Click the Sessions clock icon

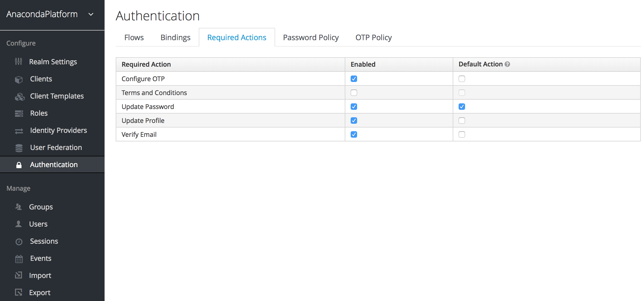(x=19, y=242)
